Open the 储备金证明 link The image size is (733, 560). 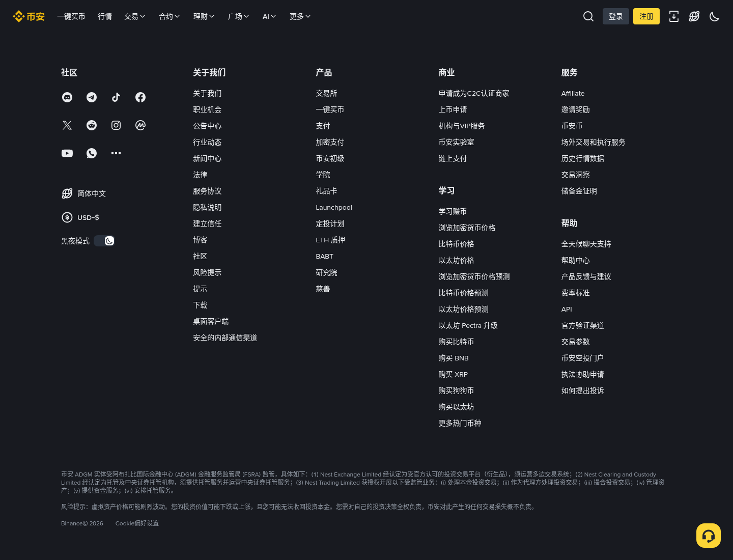tap(579, 191)
